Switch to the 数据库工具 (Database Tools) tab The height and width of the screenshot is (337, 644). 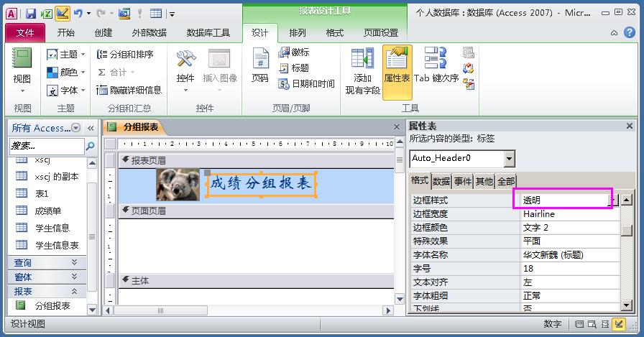208,33
